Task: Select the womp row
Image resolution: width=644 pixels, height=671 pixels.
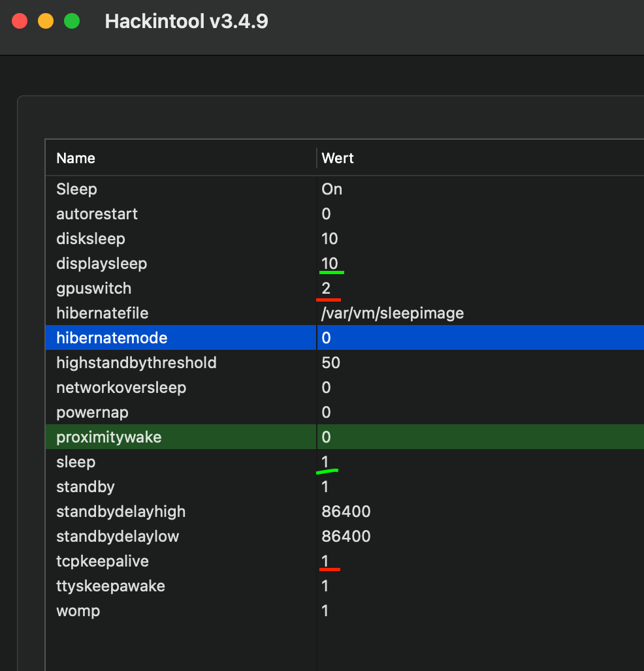Action: point(345,611)
